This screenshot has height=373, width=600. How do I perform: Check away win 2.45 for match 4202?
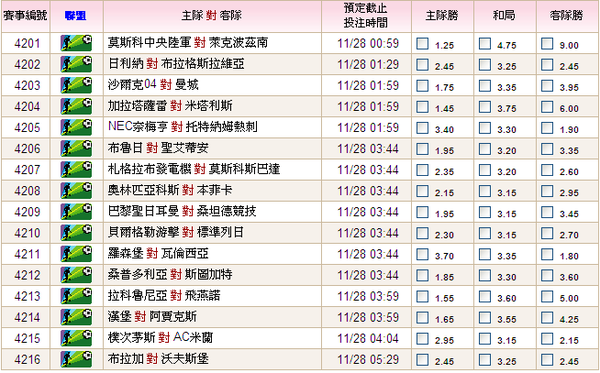[x=547, y=65]
